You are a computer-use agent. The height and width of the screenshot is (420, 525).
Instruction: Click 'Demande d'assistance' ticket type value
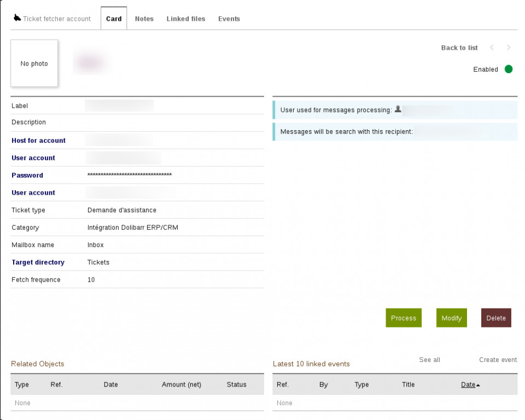(x=122, y=210)
